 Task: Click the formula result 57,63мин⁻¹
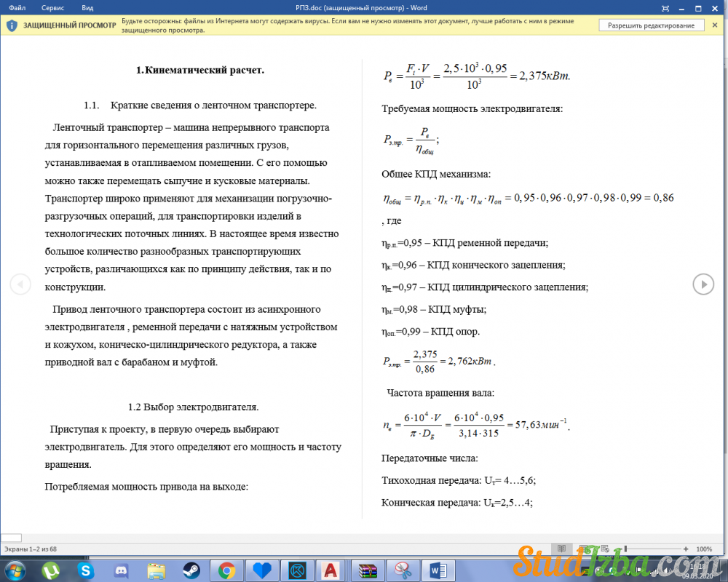pos(542,424)
